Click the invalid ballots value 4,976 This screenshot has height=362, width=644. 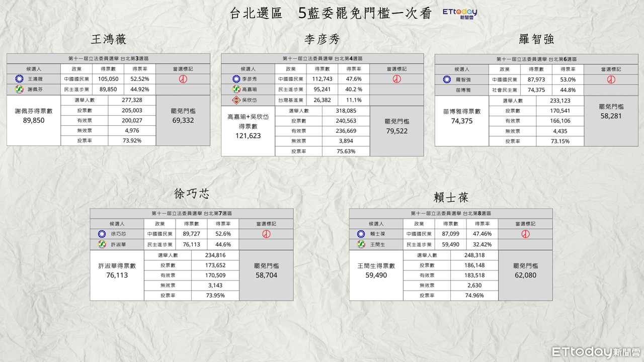(x=132, y=131)
